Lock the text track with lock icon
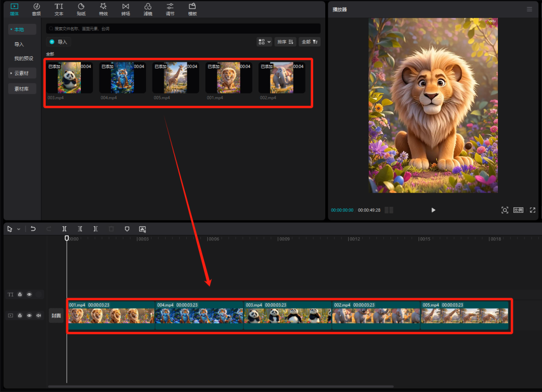 coord(20,295)
